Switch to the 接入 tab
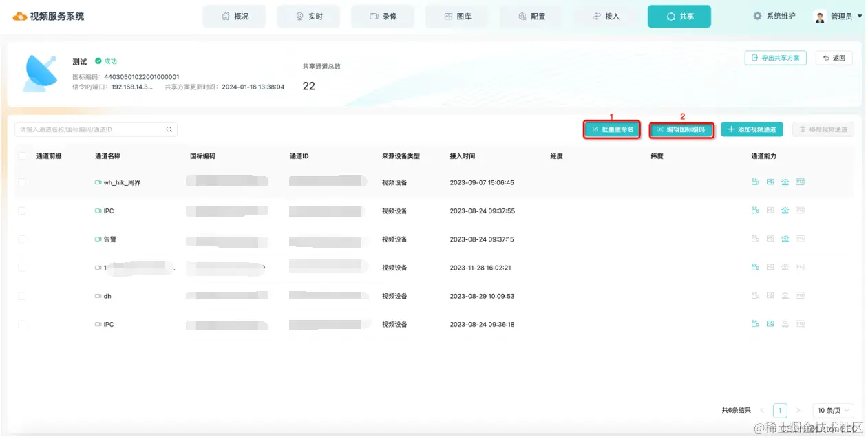The width and height of the screenshot is (868, 439). [x=606, y=16]
